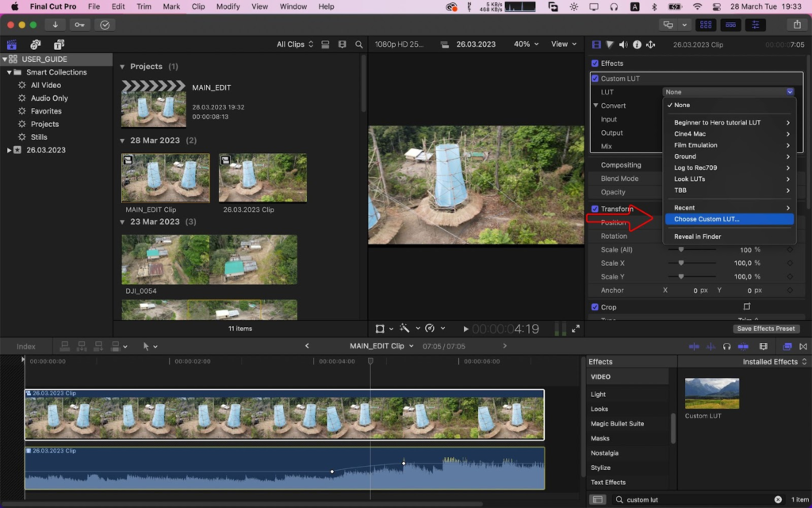Open the Titles and Generators sidebar

59,44
